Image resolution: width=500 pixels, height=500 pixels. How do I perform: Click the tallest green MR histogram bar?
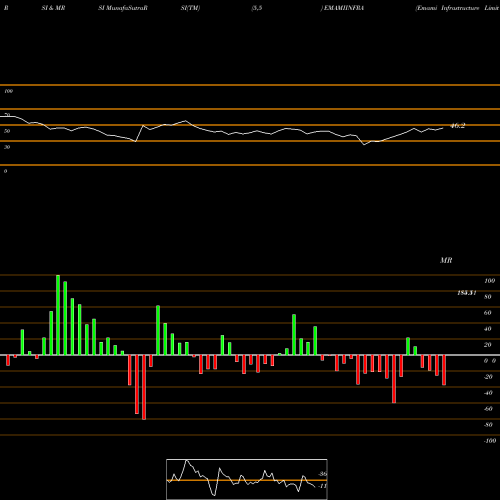[58, 315]
